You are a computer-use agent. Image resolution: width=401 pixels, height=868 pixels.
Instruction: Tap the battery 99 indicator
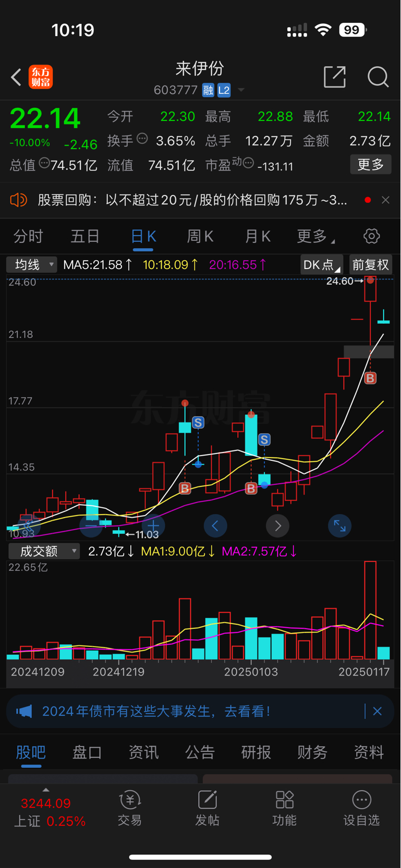click(x=353, y=30)
